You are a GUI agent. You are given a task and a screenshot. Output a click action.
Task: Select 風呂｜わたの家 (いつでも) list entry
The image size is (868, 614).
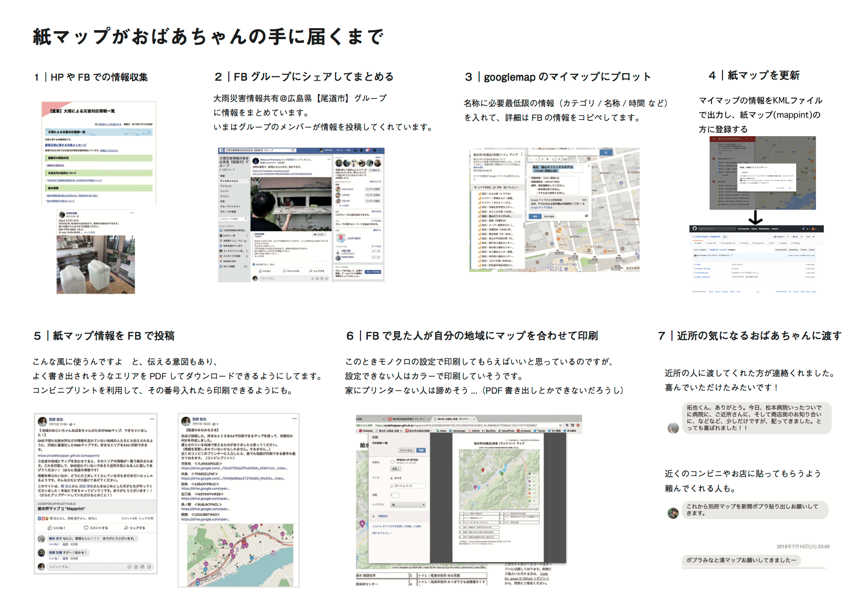click(495, 194)
